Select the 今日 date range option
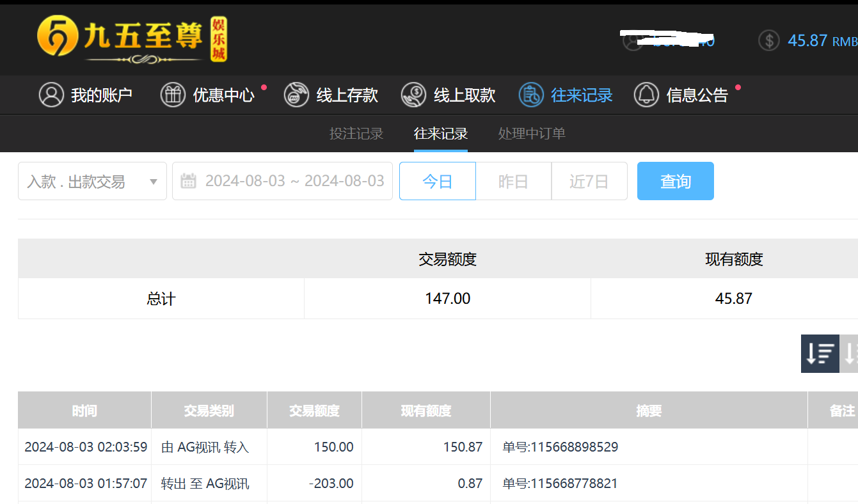 438,181
